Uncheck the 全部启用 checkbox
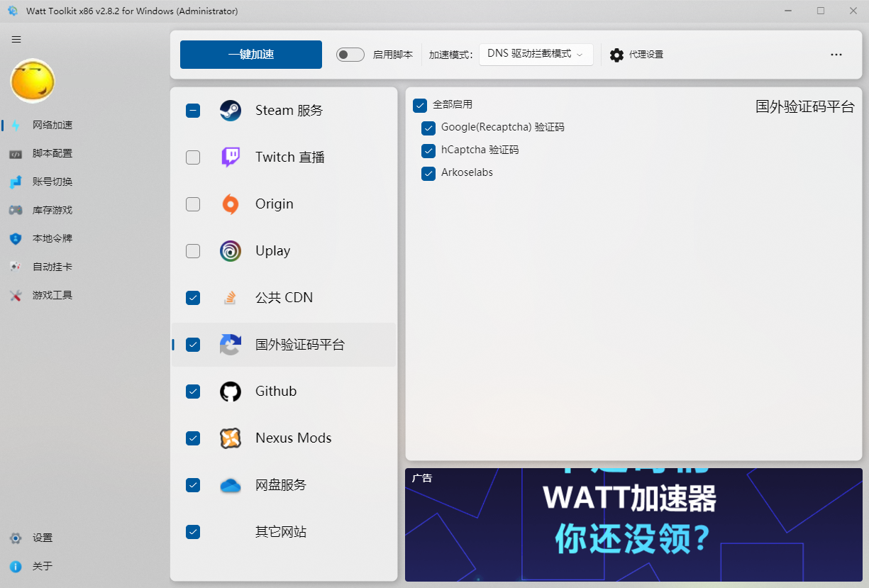Image resolution: width=869 pixels, height=588 pixels. click(420, 105)
